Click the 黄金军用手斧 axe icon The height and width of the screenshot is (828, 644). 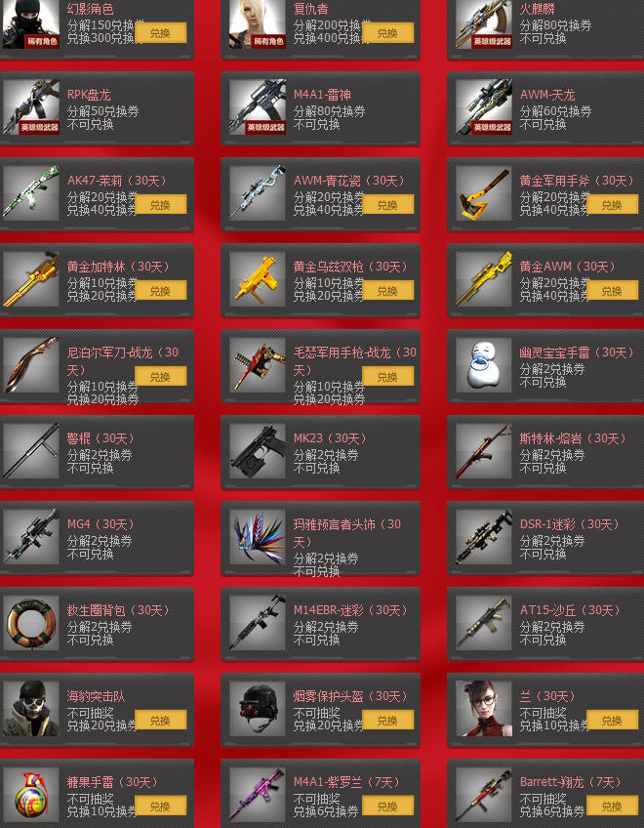coord(484,193)
